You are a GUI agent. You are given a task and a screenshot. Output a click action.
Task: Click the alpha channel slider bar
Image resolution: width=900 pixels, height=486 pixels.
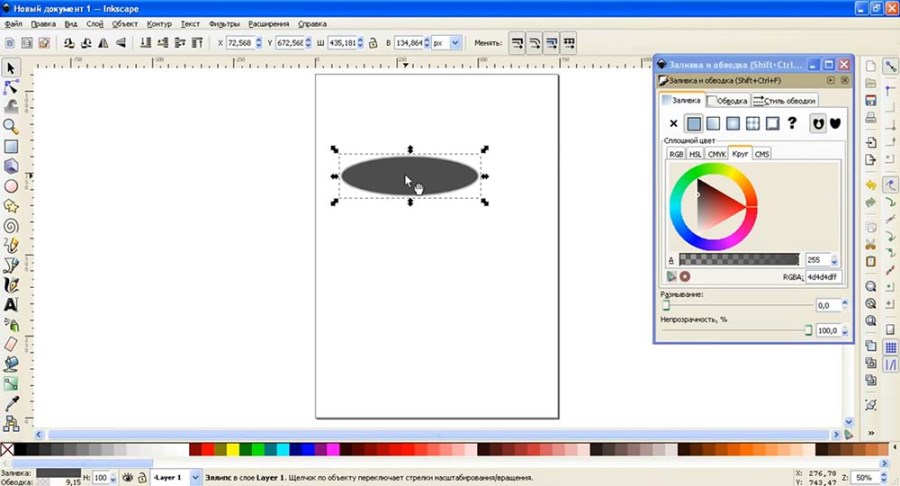739,260
